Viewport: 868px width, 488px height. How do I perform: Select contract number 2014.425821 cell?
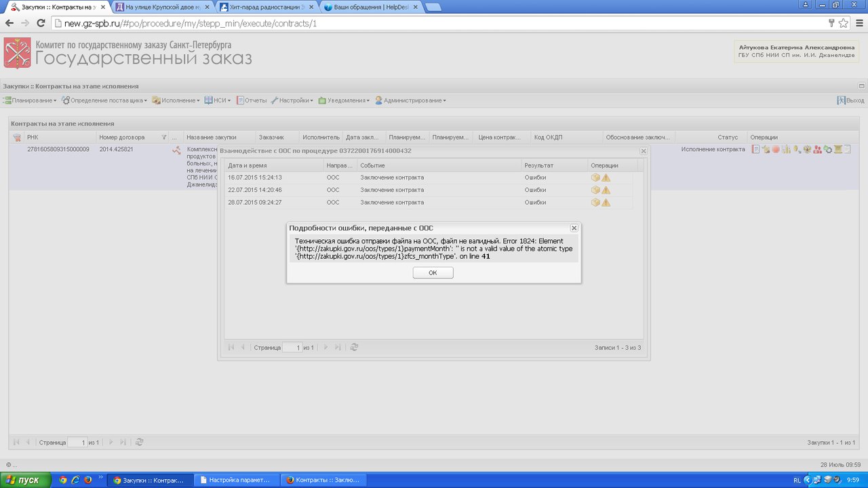pyautogui.click(x=116, y=149)
